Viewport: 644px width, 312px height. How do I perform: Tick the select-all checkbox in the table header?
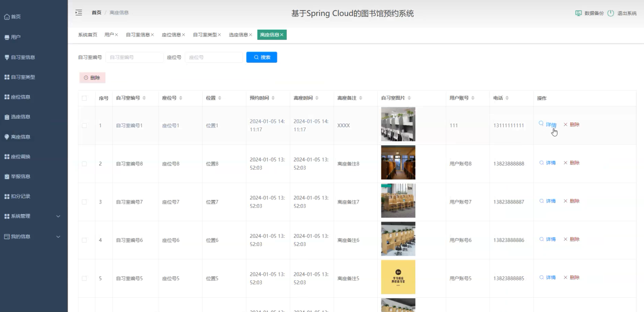click(x=84, y=98)
